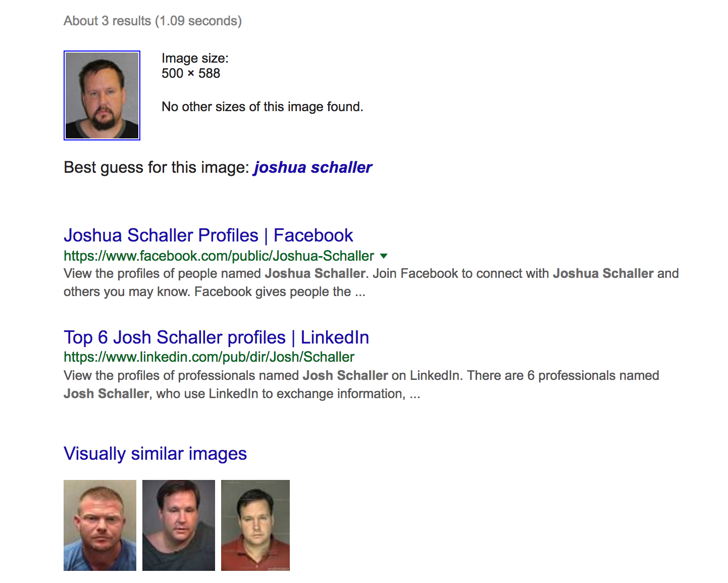Open the 'Visually similar images' heading link
Viewport: 728px width, 583px height.
tap(155, 454)
